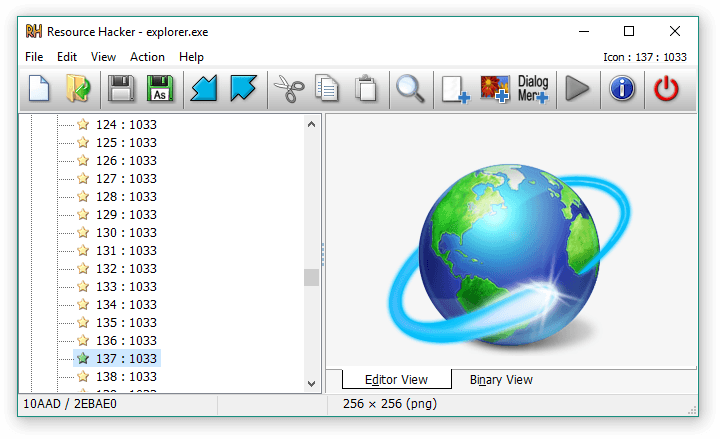The height and width of the screenshot is (439, 720).
Task: Click the New blank script icon
Action: point(39,89)
